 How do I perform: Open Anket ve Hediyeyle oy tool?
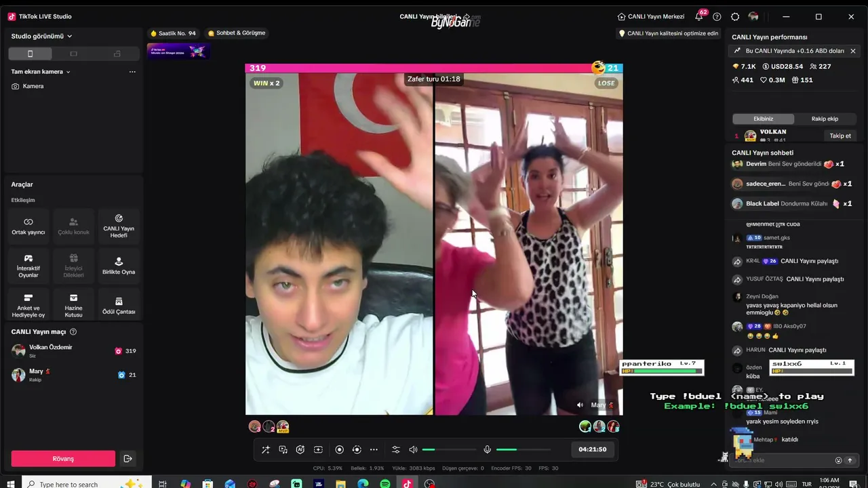[x=28, y=306]
